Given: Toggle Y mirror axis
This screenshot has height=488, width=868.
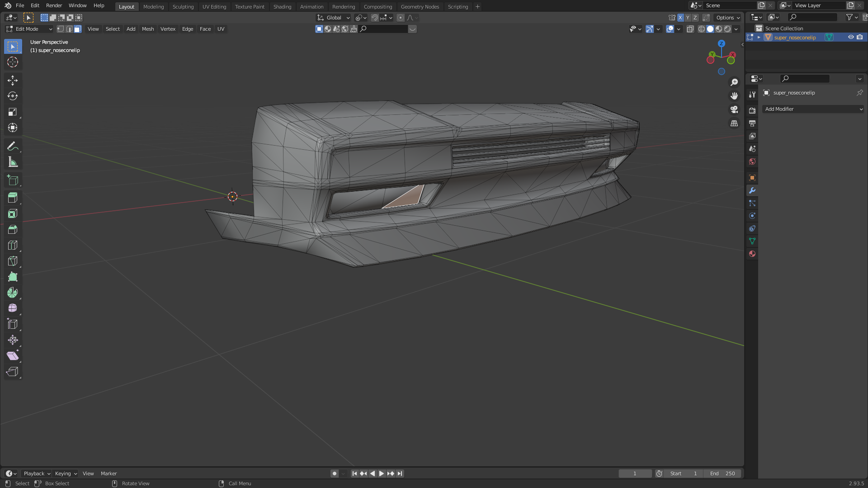Looking at the screenshot, I should coord(688,18).
